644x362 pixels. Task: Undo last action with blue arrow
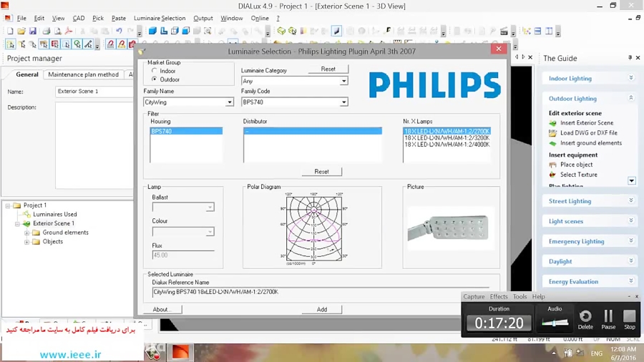point(119,31)
